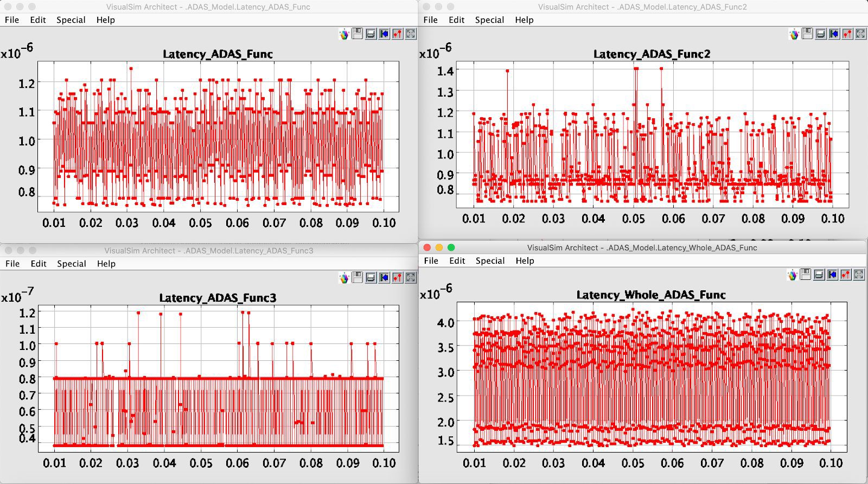The image size is (868, 484).
Task: Open the Edit menu in Latency_Whole_ADAS_Func window
Action: (457, 260)
